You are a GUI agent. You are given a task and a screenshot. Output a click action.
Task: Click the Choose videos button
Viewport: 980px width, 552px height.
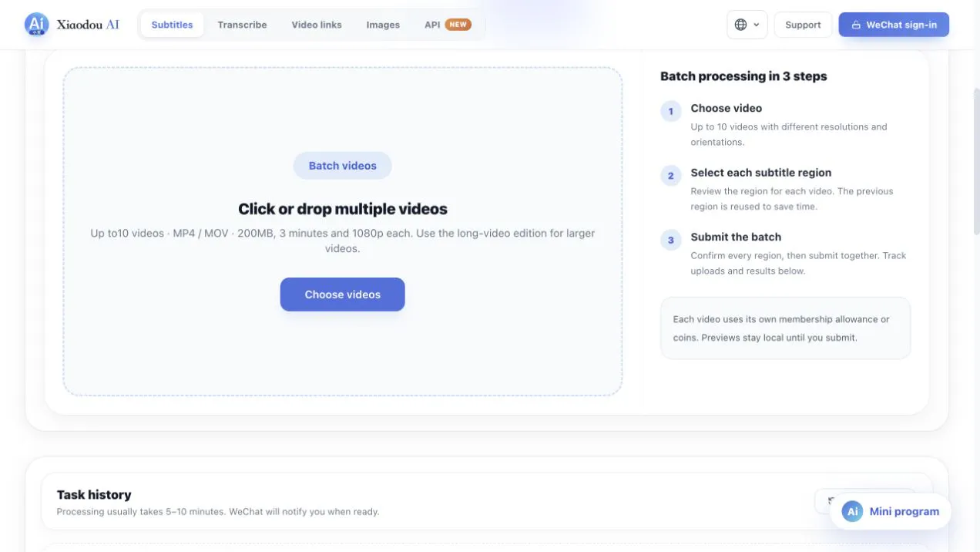point(342,295)
